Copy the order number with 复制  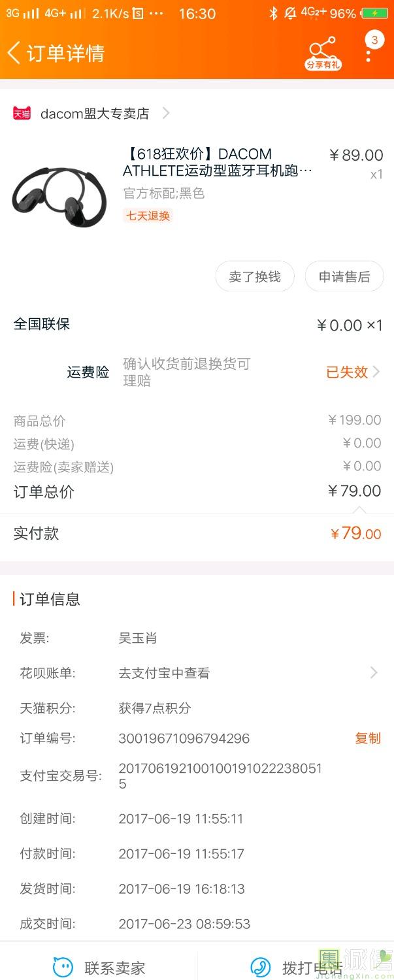pyautogui.click(x=367, y=738)
